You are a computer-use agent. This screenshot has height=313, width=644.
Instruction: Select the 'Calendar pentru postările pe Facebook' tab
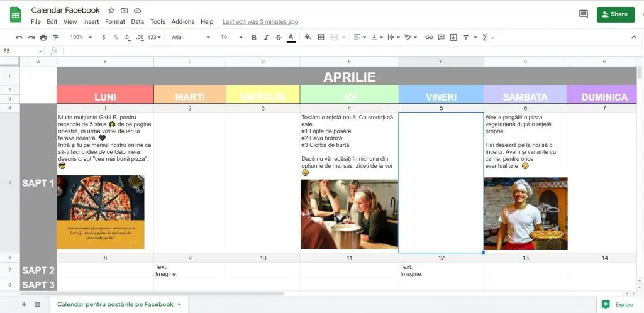click(116, 304)
